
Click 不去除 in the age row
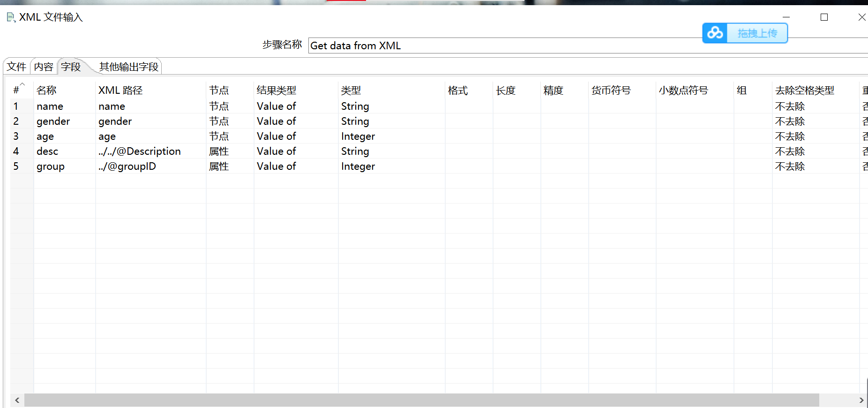(x=790, y=136)
